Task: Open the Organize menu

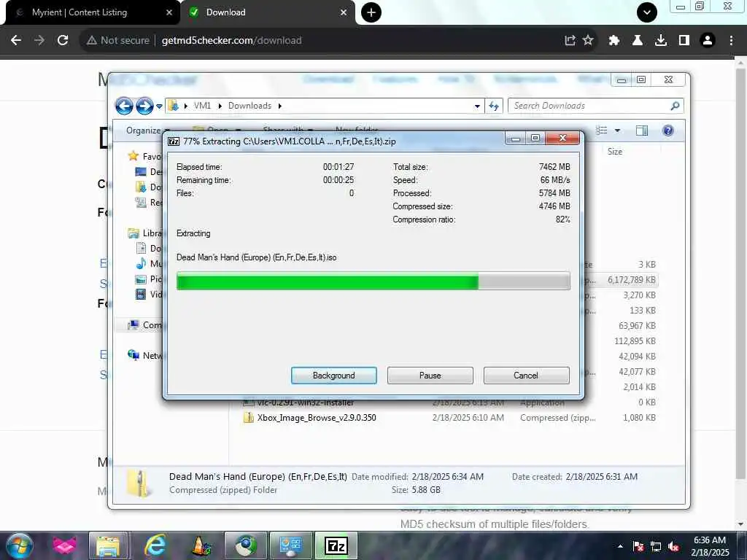Action: (147, 131)
